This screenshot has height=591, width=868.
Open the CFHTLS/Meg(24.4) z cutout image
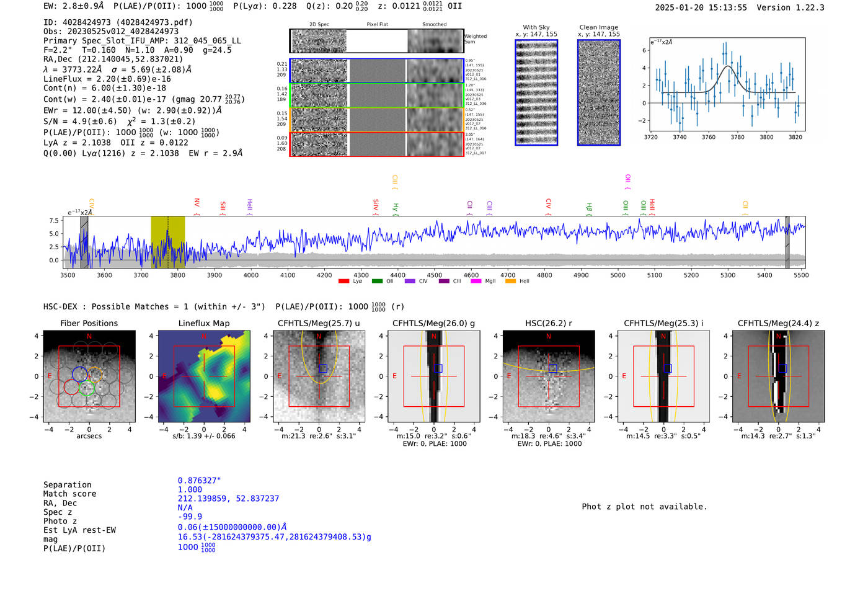point(779,376)
